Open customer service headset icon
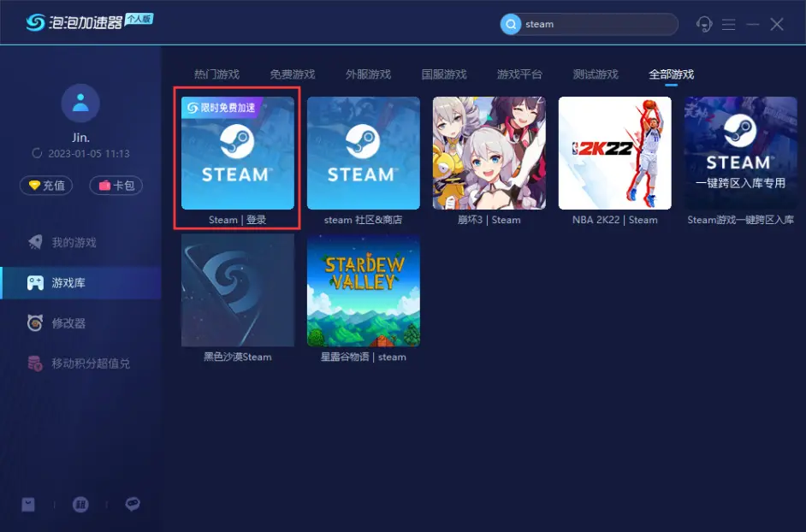 tap(703, 24)
